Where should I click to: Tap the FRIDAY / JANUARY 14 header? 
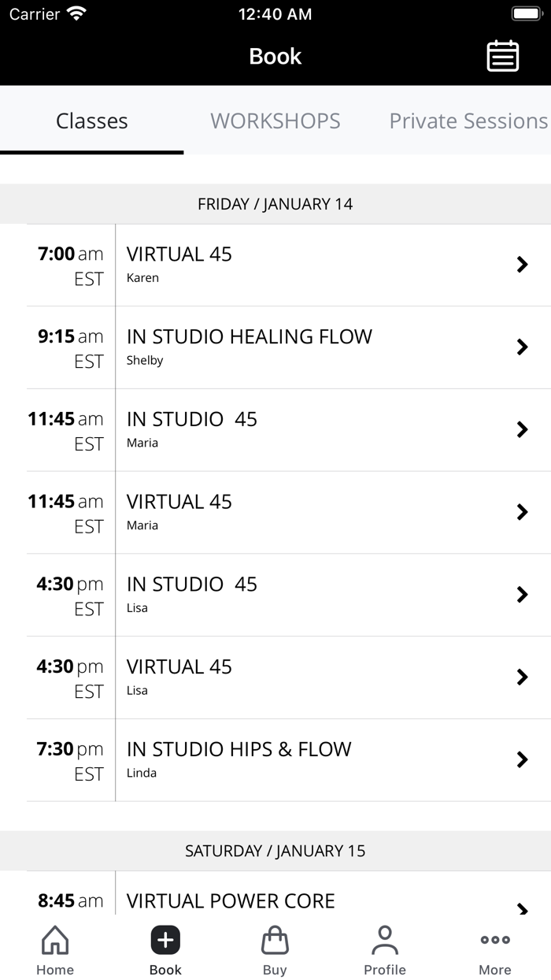coord(275,203)
